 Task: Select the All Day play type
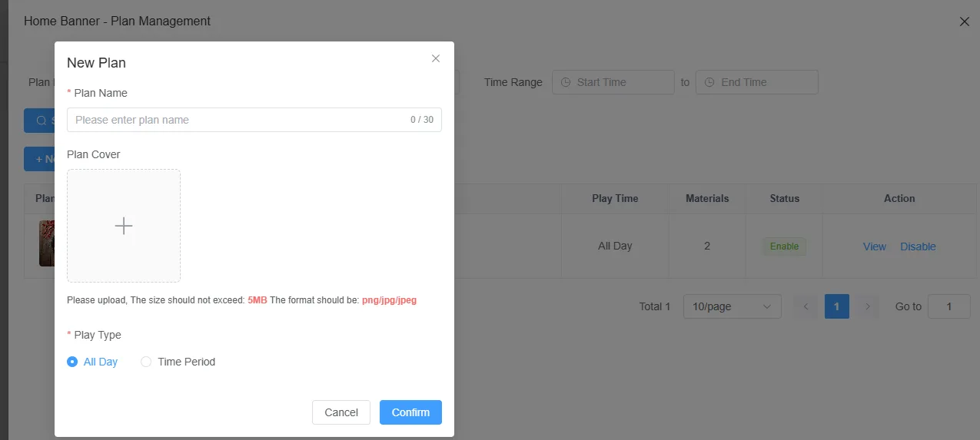92,362
